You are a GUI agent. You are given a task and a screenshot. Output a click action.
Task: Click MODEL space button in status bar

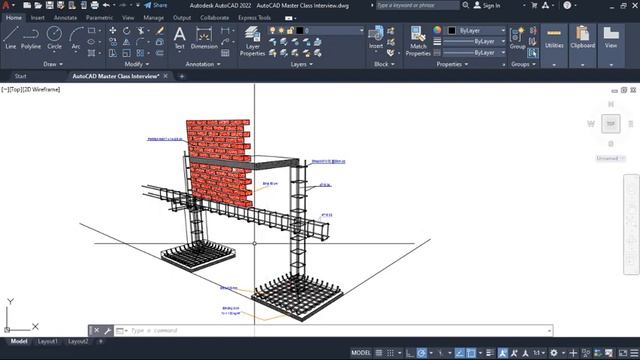click(x=361, y=353)
